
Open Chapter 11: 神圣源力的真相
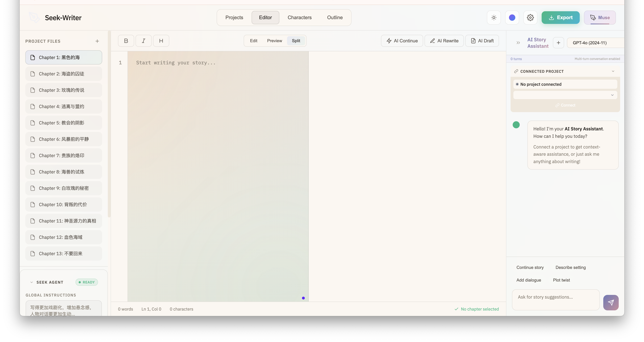click(x=64, y=221)
